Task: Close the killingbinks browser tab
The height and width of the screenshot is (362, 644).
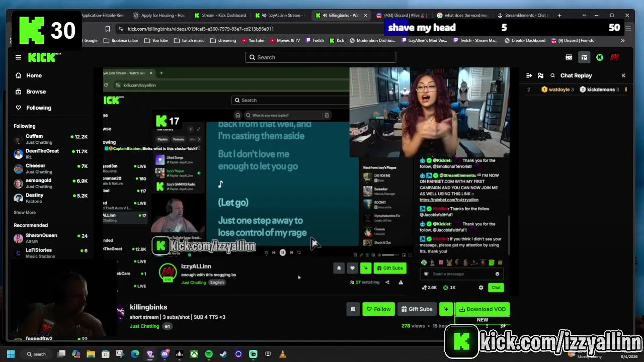Action: point(365,16)
